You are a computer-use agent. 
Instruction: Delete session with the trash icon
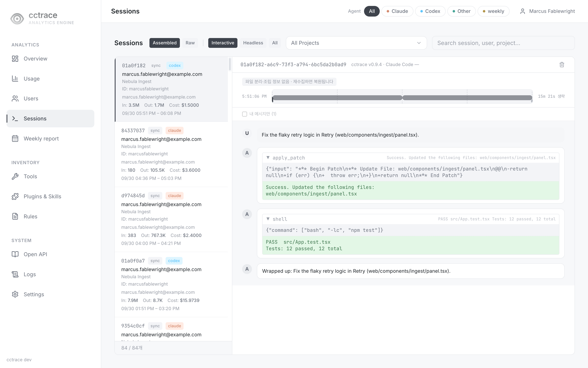[562, 64]
